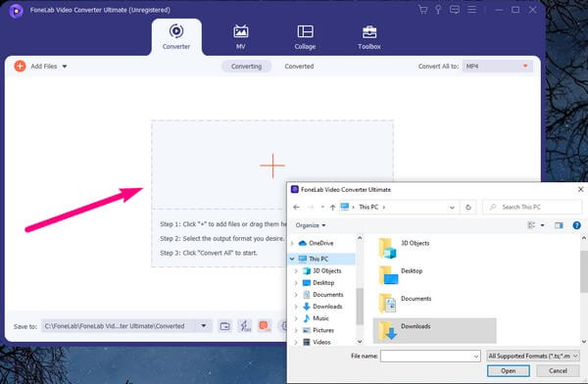Open the hamburger menu icon in title bar
Image resolution: width=588 pixels, height=384 pixels.
point(471,10)
